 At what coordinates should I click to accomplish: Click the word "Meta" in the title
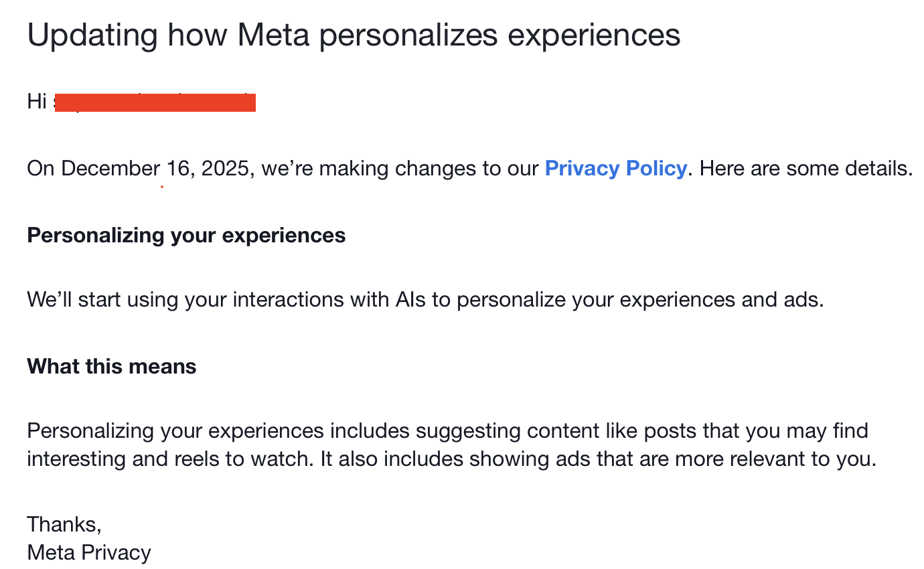pyautogui.click(x=274, y=35)
